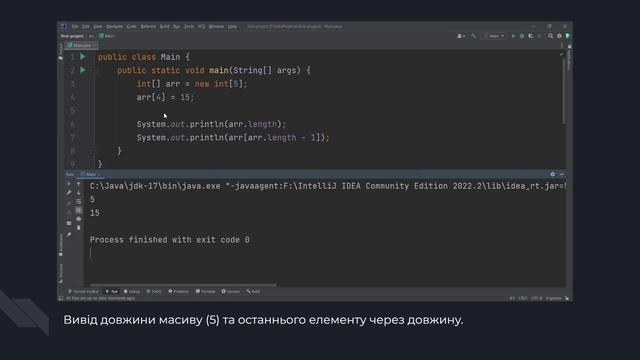This screenshot has width=640, height=360.
Task: Click the pin tab icon in Run panel
Action: coord(69,235)
